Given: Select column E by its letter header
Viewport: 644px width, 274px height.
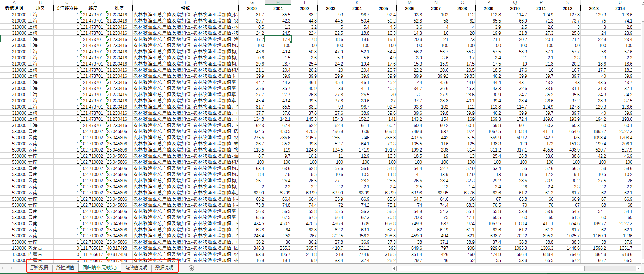Looking at the screenshot, I should click(119, 2).
